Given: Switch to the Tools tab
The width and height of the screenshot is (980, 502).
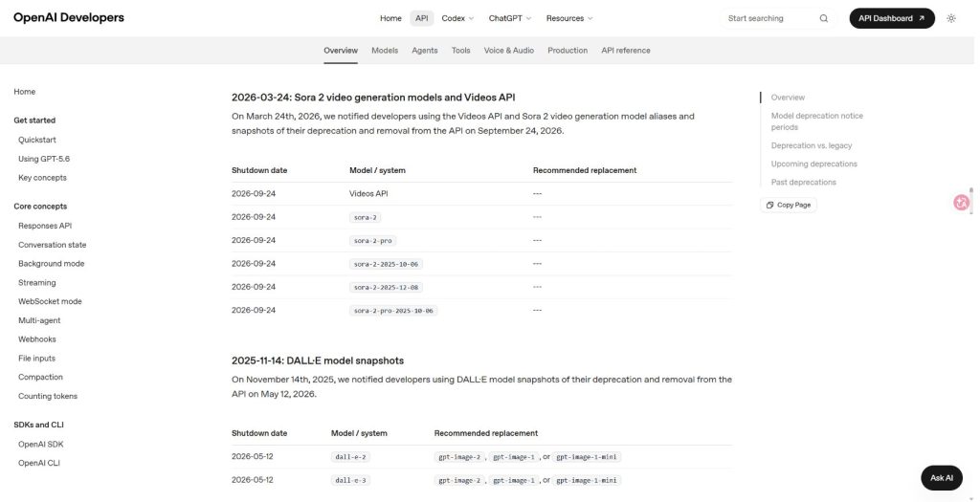Looking at the screenshot, I should click(460, 51).
